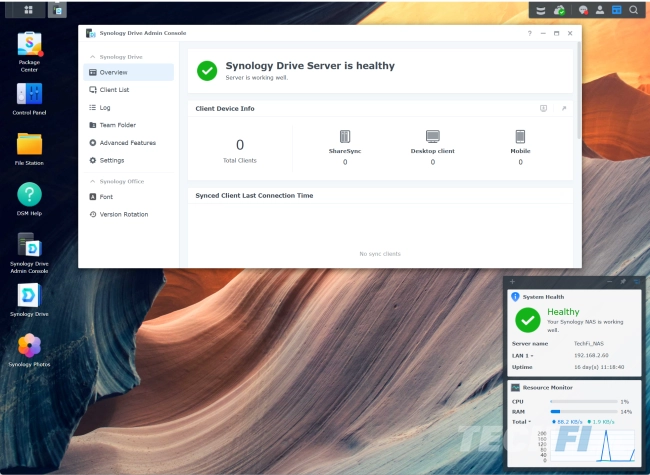Add widget with the plus button

click(x=512, y=282)
